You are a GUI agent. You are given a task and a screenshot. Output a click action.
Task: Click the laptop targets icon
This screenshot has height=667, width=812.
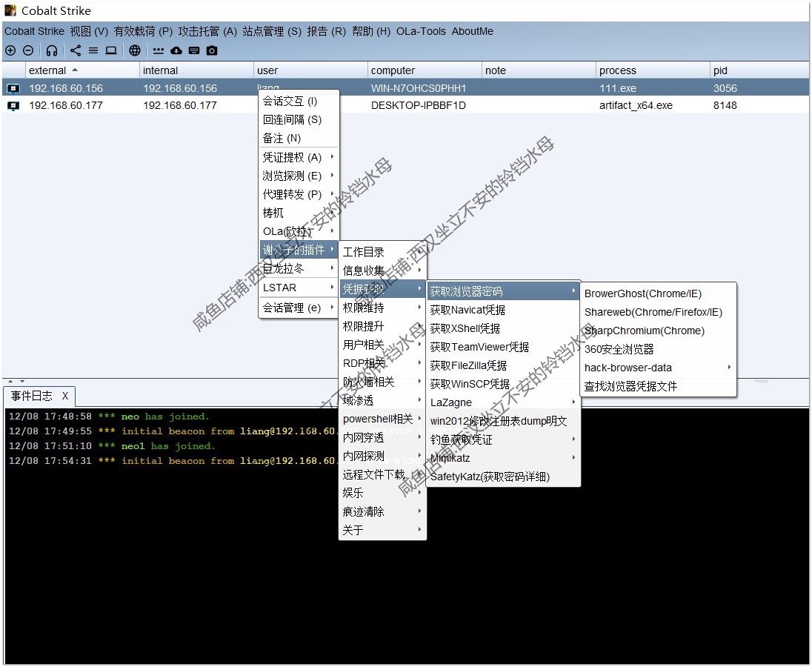tap(111, 50)
